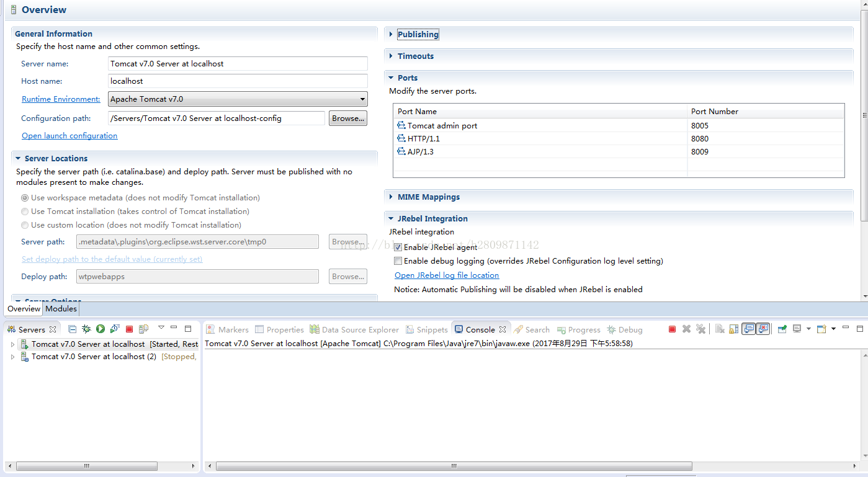Start the server in debug mode (bug icon)
This screenshot has height=477, width=868.
point(86,329)
